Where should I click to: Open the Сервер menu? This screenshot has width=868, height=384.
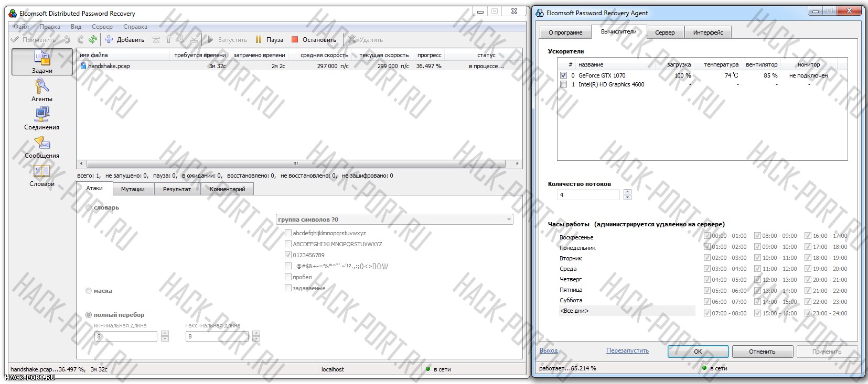(x=102, y=27)
